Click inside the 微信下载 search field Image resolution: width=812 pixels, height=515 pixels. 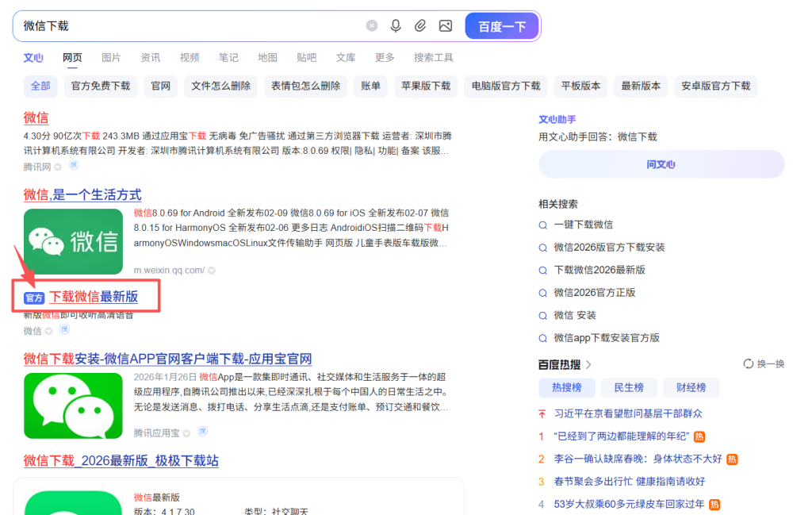190,26
